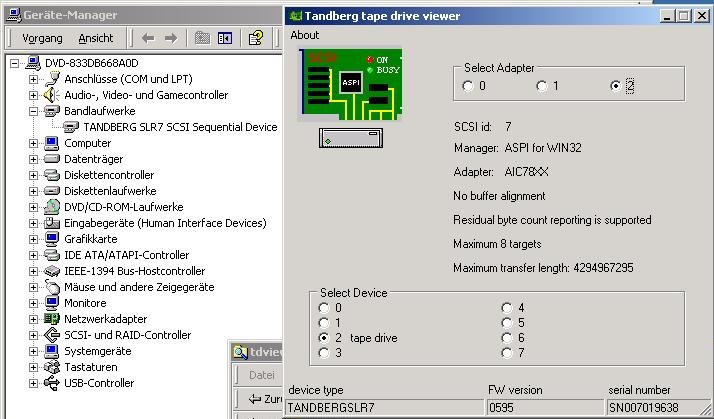
Task: Collapse the Bandlaufwerke node
Action: (33, 111)
